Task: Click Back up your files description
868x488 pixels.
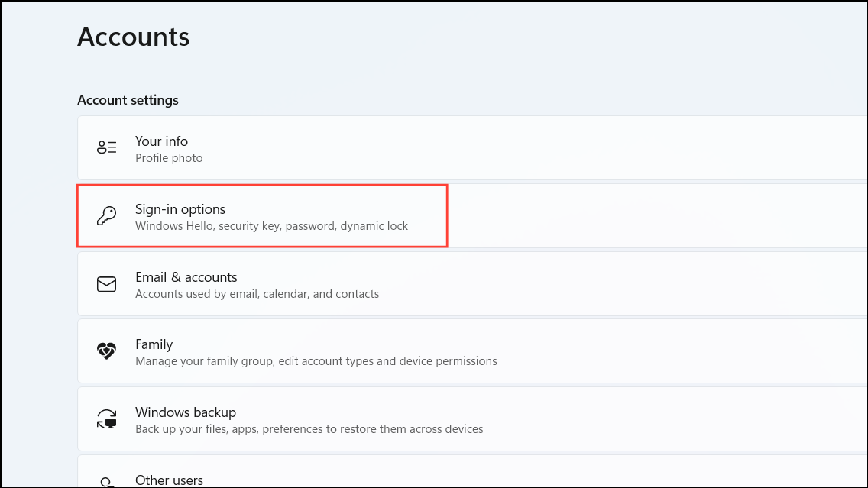Action: (309, 429)
